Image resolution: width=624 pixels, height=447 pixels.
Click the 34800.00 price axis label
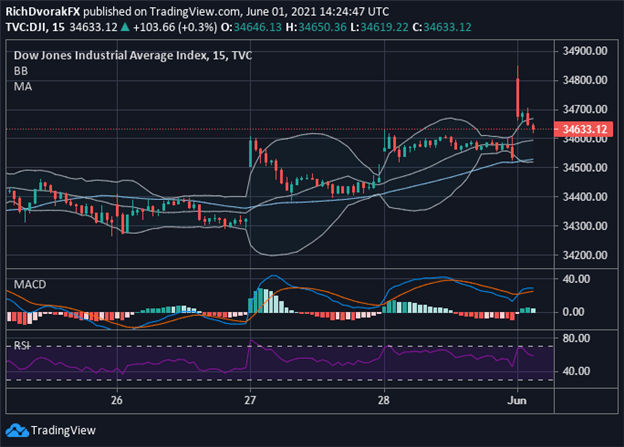tap(585, 80)
